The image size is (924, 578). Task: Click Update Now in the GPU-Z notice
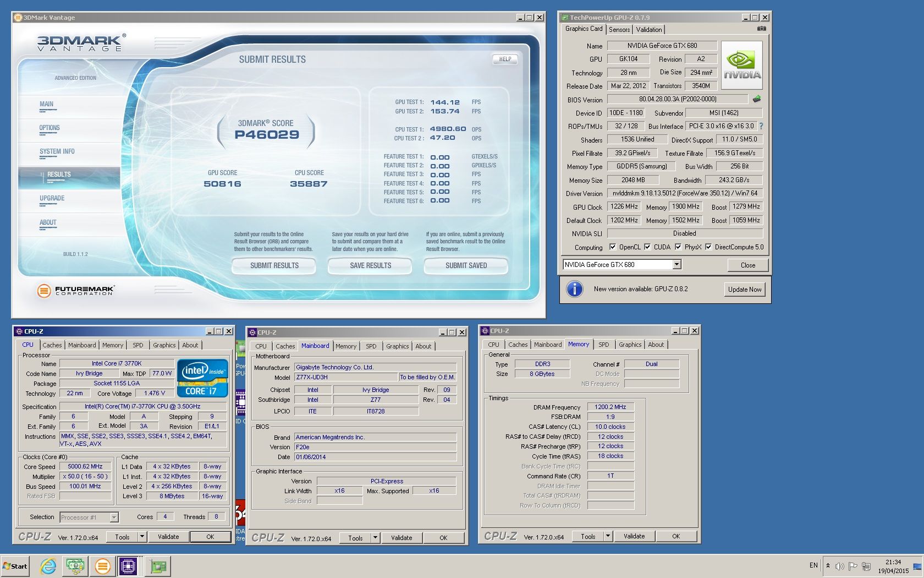pyautogui.click(x=745, y=290)
